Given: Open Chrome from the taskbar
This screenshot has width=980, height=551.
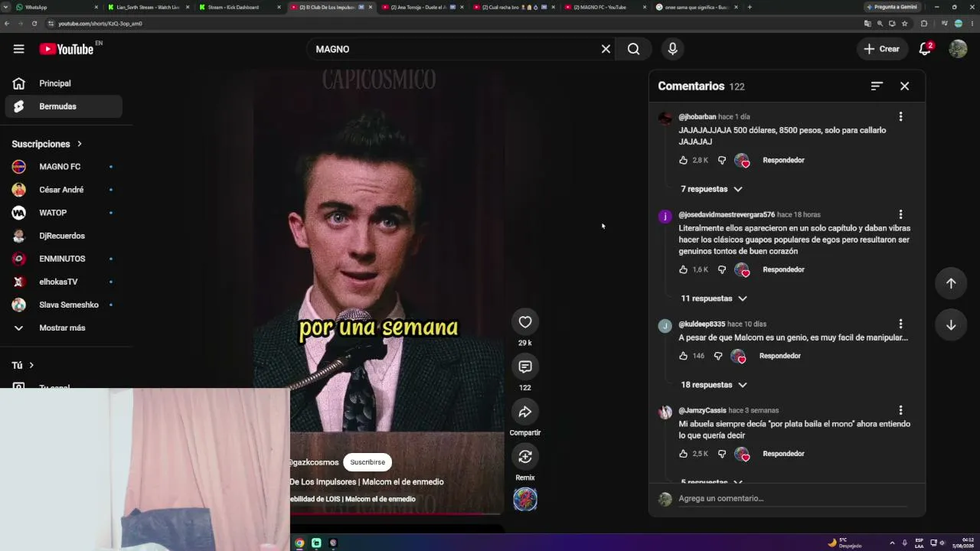Looking at the screenshot, I should [299, 543].
